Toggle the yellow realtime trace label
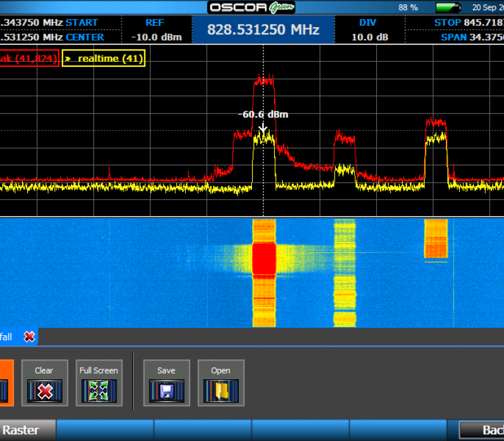The width and height of the screenshot is (504, 441). [103, 59]
